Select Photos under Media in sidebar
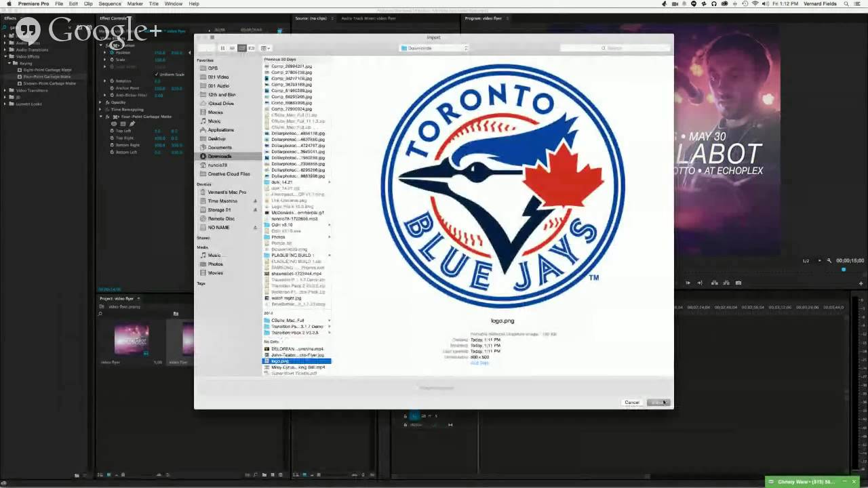Image resolution: width=868 pixels, height=488 pixels. tap(216, 264)
